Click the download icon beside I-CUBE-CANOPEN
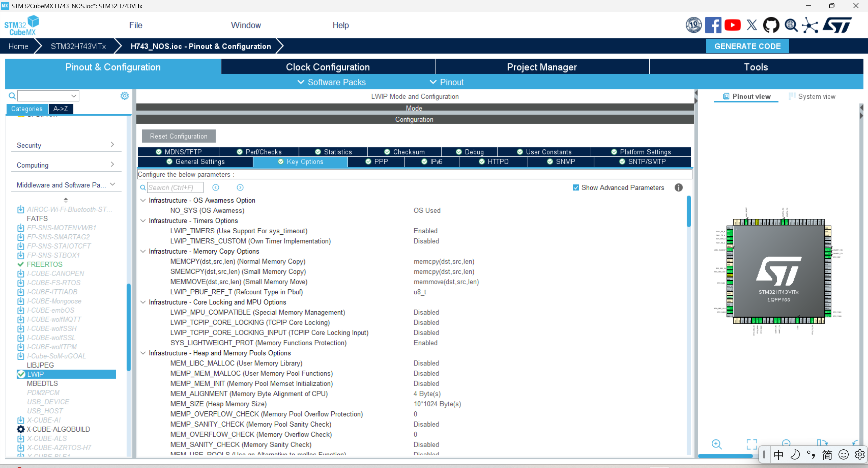Viewport: 868px width, 468px height. [x=21, y=273]
